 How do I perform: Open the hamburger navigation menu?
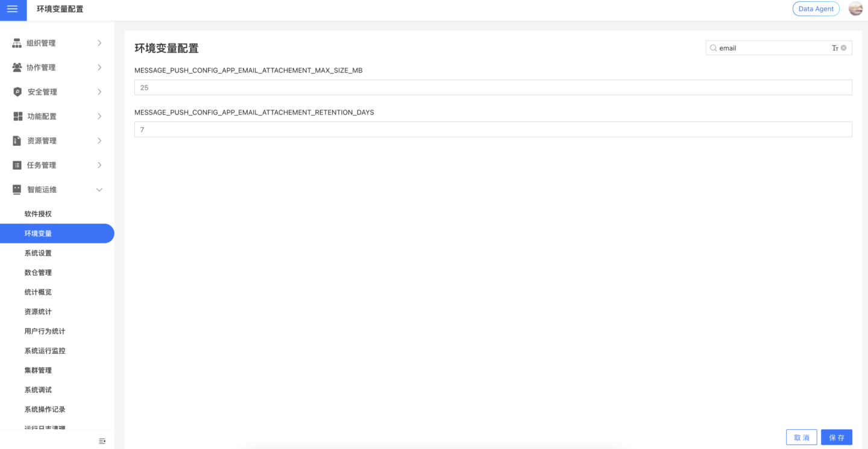coord(13,10)
